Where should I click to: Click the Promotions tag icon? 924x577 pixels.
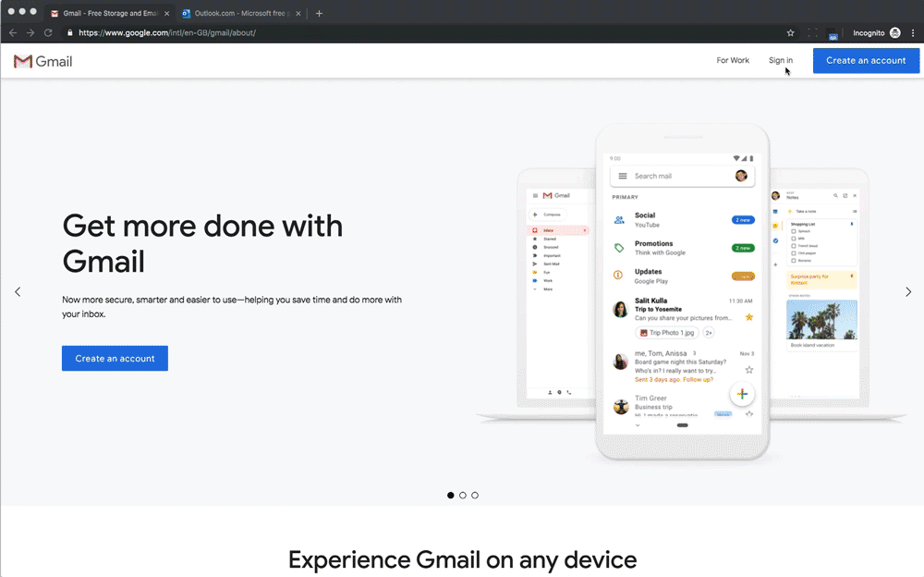tap(619, 248)
